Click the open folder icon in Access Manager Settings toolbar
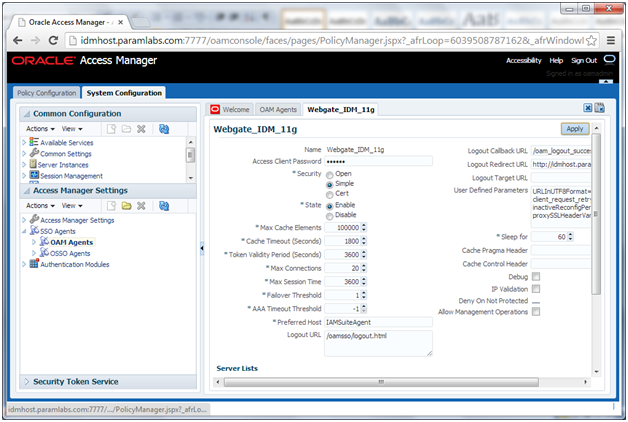Screen dimensions: 628x422 [x=127, y=206]
